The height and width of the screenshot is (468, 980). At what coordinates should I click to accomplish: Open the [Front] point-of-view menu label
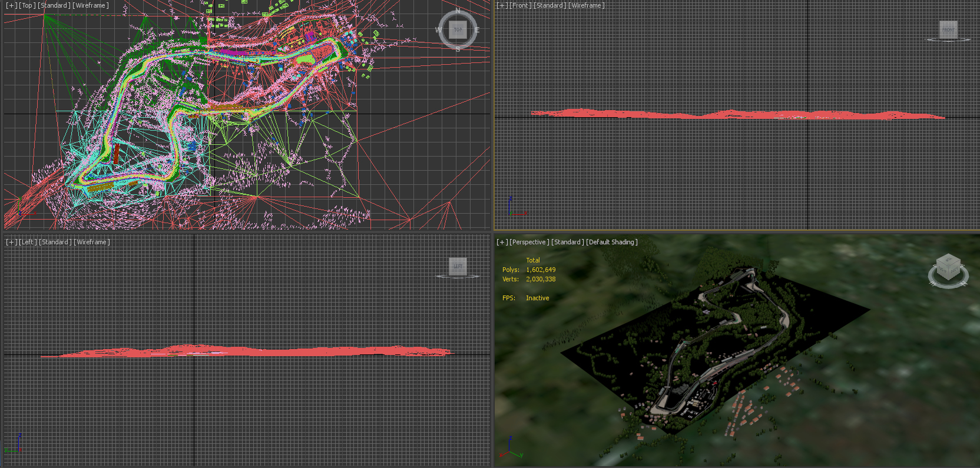[x=521, y=5]
